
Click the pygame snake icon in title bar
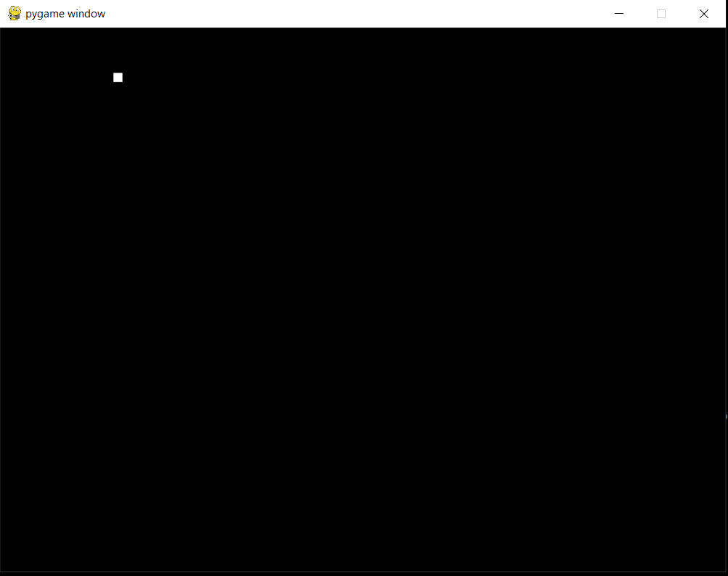click(x=14, y=14)
